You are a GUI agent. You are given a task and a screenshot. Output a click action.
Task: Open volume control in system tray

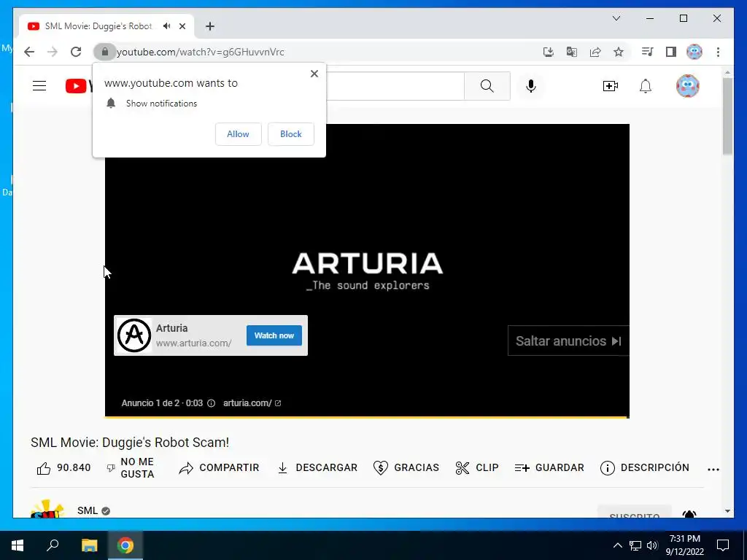(x=652, y=545)
